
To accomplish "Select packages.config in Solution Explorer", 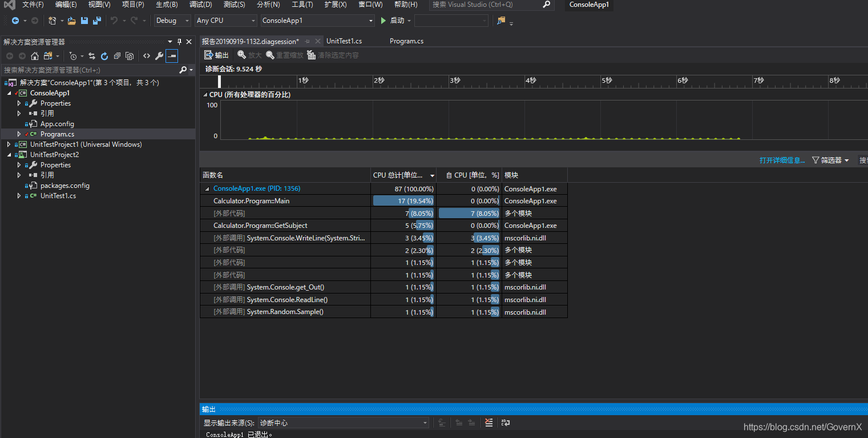I will tap(64, 186).
